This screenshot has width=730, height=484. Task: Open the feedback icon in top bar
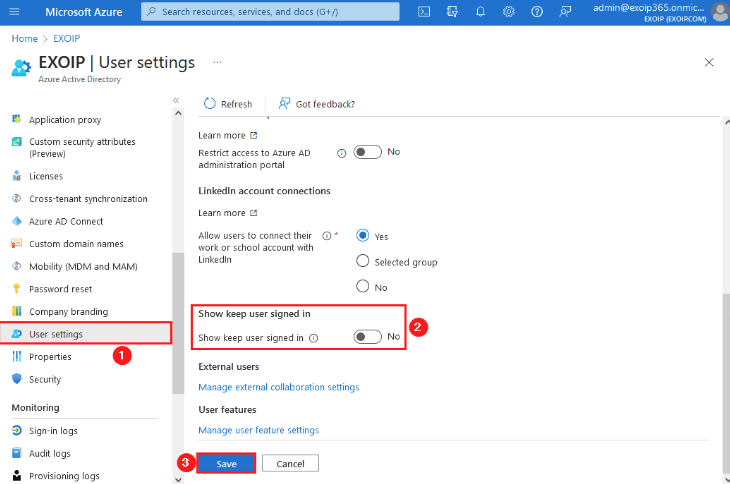point(565,12)
